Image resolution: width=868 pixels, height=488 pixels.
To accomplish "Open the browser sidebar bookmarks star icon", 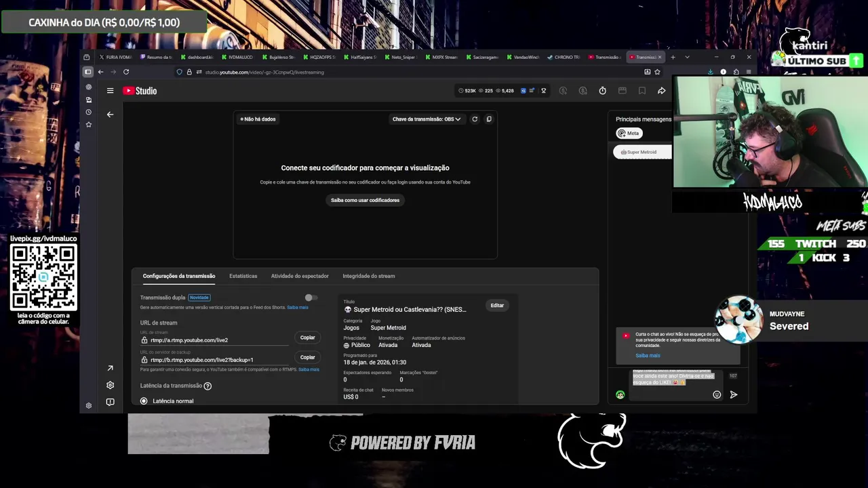I will 88,125.
